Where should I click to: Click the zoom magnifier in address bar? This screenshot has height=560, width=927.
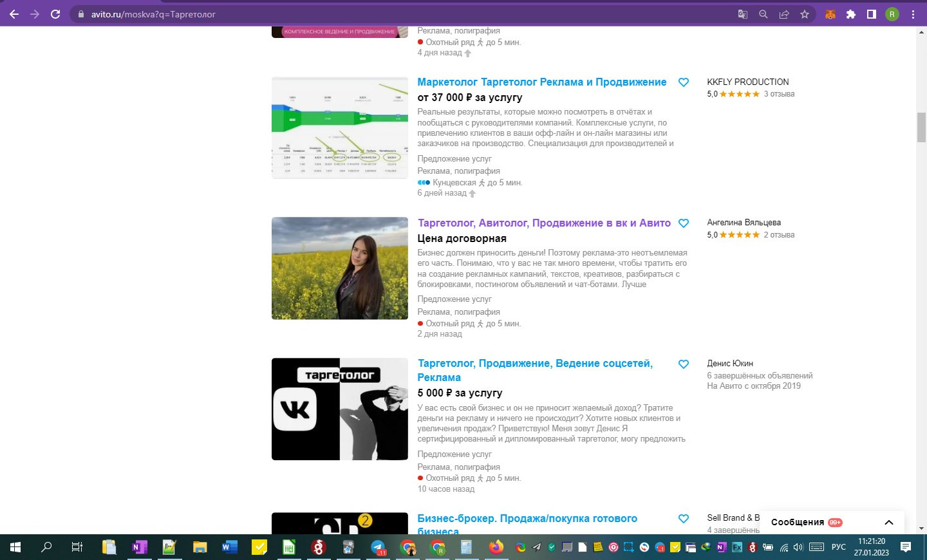click(x=763, y=14)
